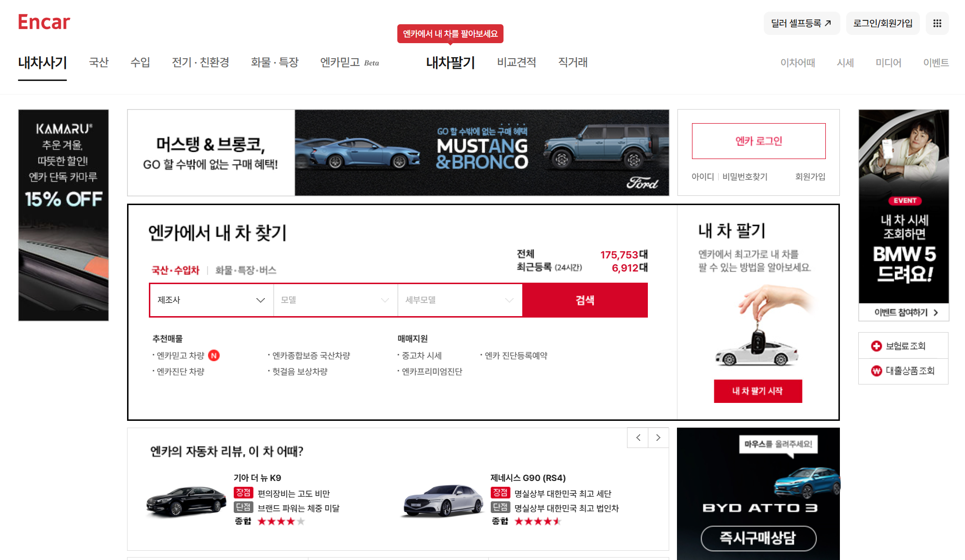Open the 제조사 manufacturer dropdown

click(211, 300)
